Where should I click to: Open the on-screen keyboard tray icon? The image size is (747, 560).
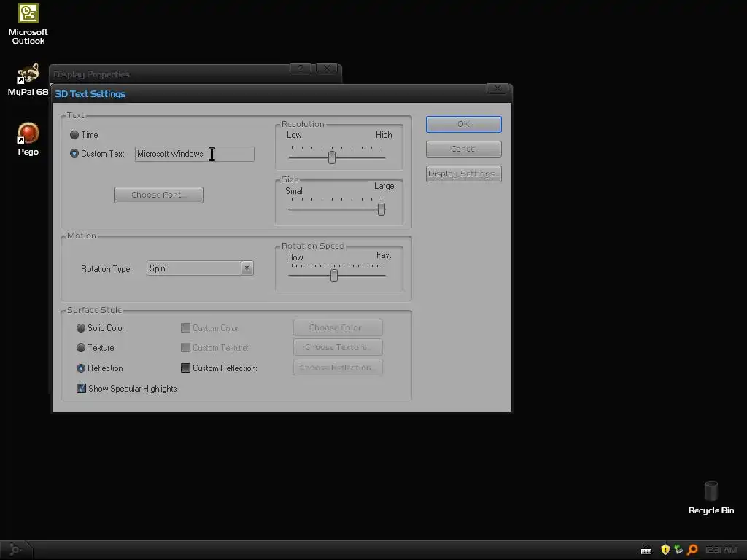click(646, 551)
